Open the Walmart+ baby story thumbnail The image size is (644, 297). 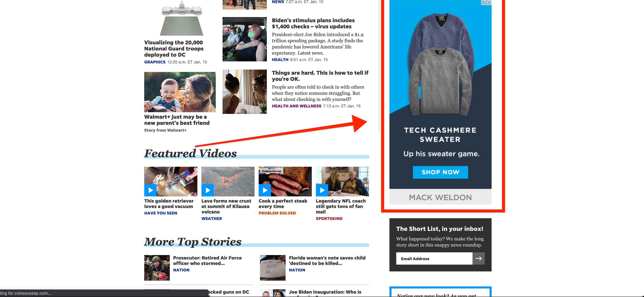coord(180,92)
